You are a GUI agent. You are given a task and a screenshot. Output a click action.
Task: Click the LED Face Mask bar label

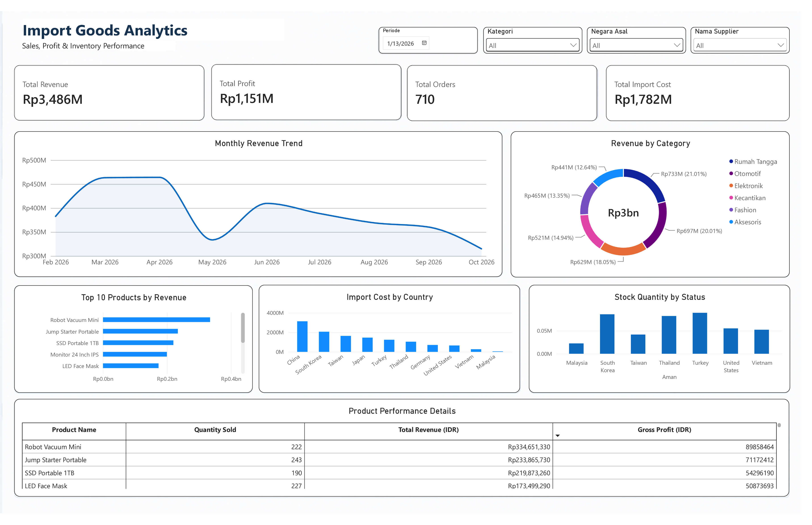(80, 366)
